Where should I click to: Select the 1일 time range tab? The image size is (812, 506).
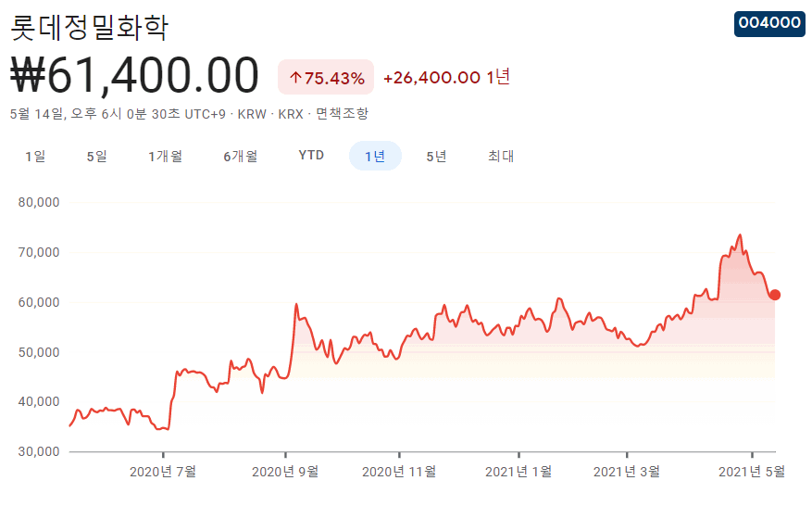35,156
